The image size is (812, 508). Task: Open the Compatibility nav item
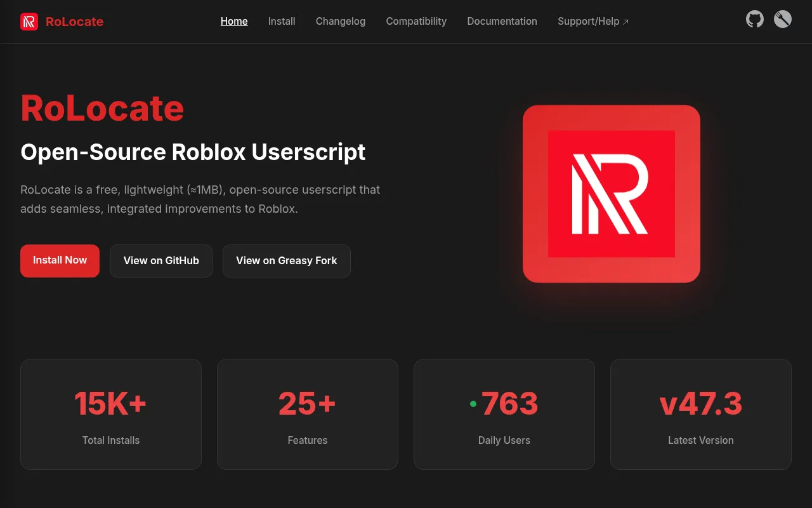(416, 22)
